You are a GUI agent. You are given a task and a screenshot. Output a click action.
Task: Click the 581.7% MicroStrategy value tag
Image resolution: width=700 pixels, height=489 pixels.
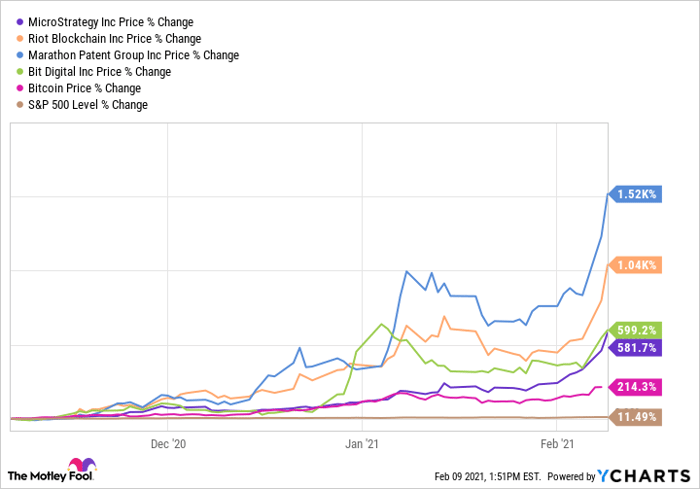(634, 347)
